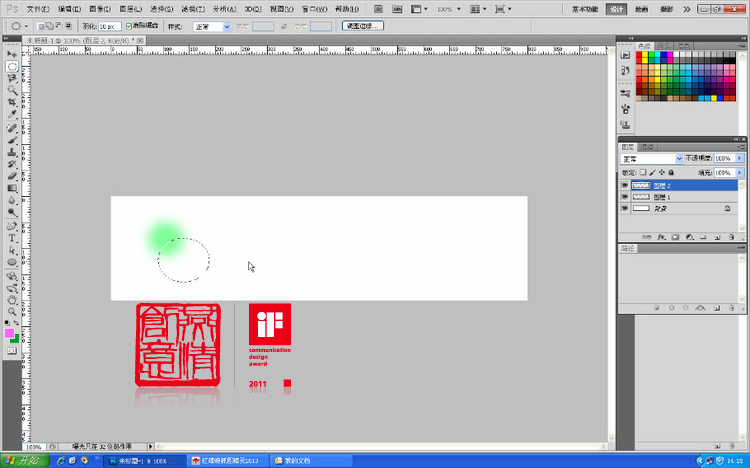The image size is (750, 468).
Task: Select the Brush tool
Action: (12, 140)
